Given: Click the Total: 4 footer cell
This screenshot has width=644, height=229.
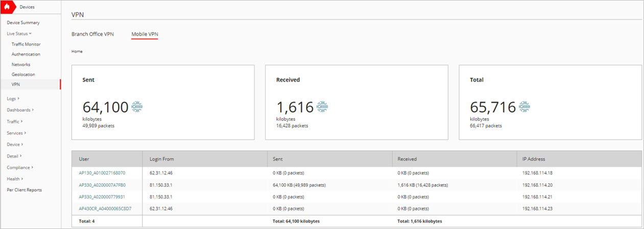Looking at the screenshot, I should pos(86,221).
